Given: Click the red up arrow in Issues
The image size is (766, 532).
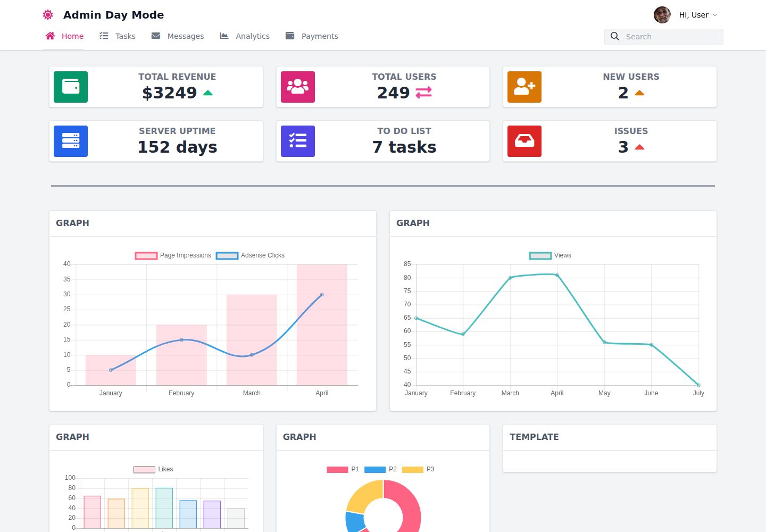Looking at the screenshot, I should 639,147.
